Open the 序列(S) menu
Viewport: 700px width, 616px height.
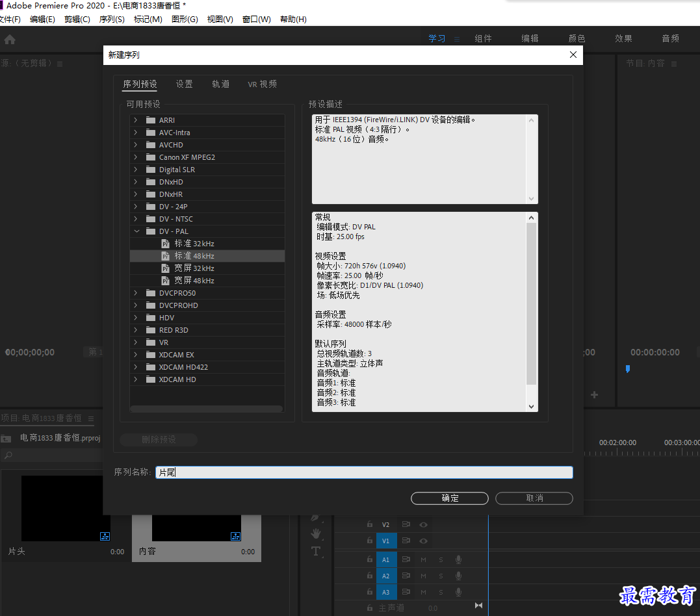112,19
